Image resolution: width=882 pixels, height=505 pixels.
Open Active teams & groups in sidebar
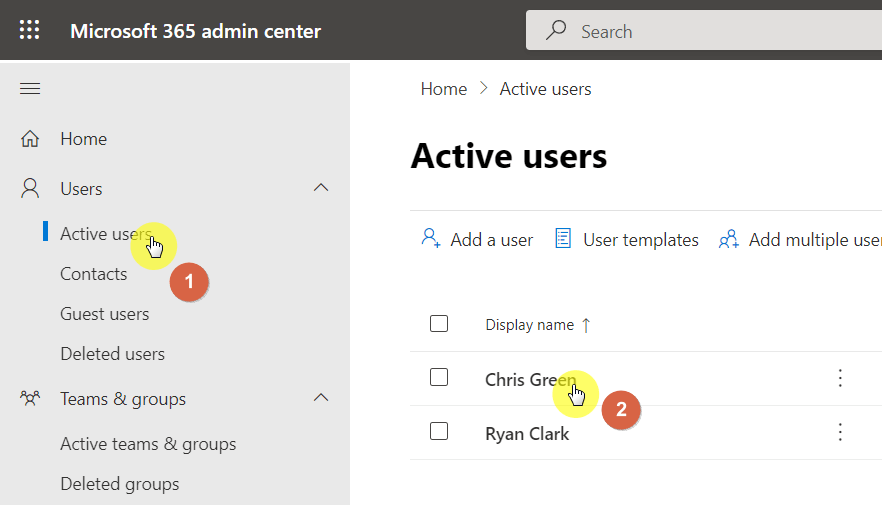(148, 444)
